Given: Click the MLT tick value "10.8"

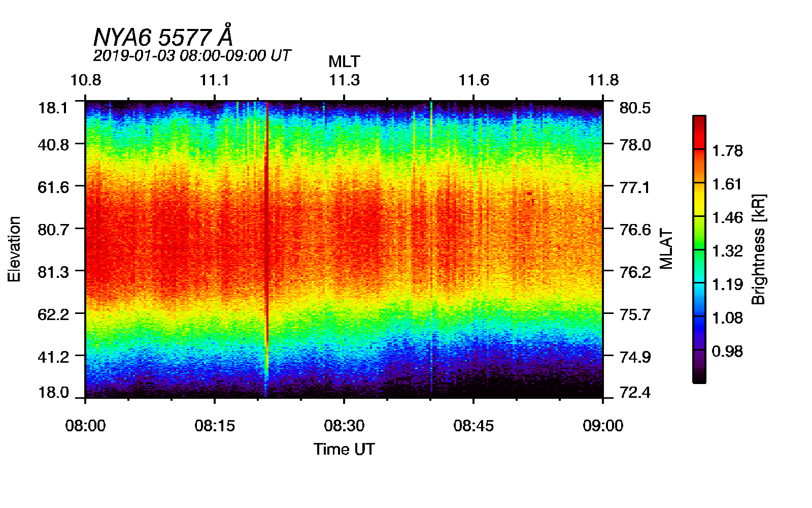Looking at the screenshot, I should click(x=85, y=80).
